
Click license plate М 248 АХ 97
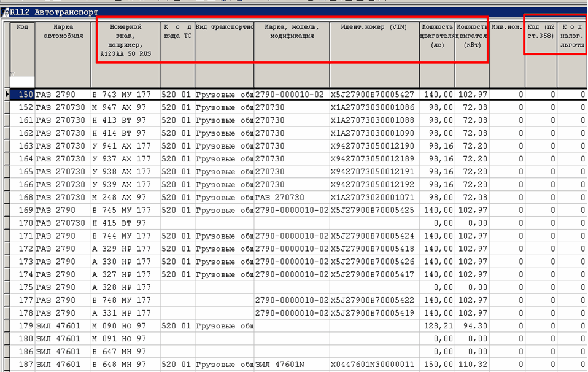[119, 197]
